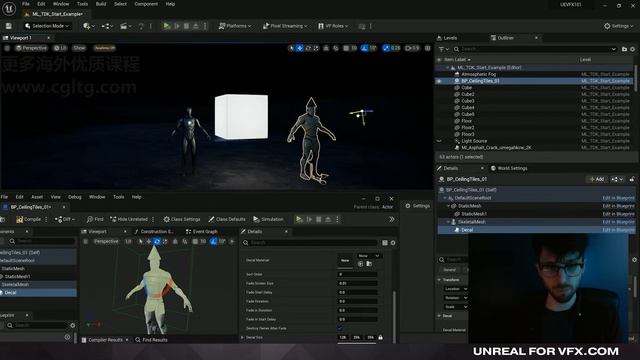Screen dimensions: 640x360
Task: Switch to the Construction Script tab
Action: [154, 231]
